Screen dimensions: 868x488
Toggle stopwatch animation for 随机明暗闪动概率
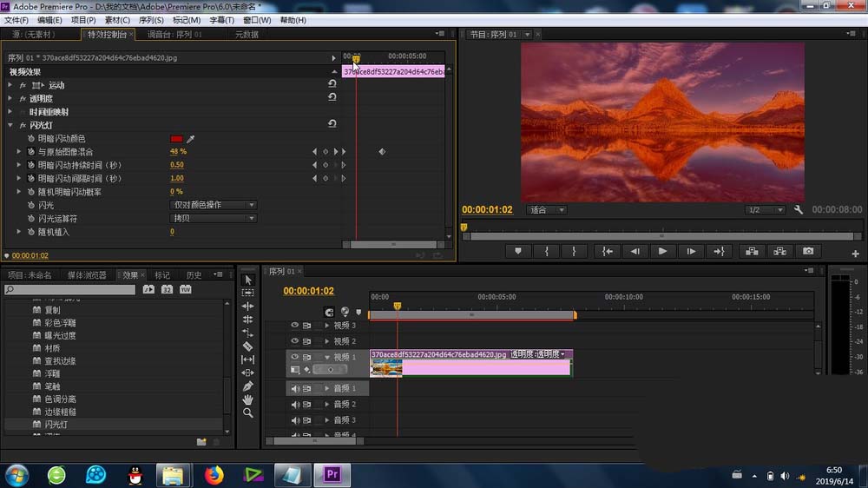tap(31, 192)
